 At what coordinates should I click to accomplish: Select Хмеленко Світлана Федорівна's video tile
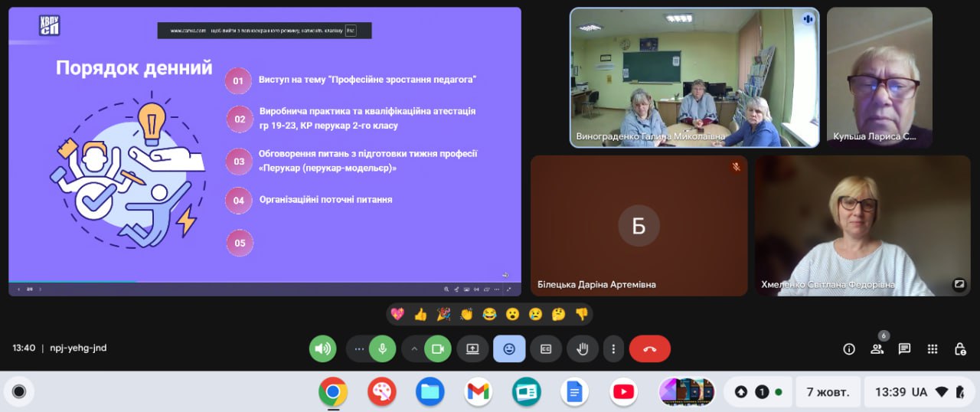click(863, 226)
